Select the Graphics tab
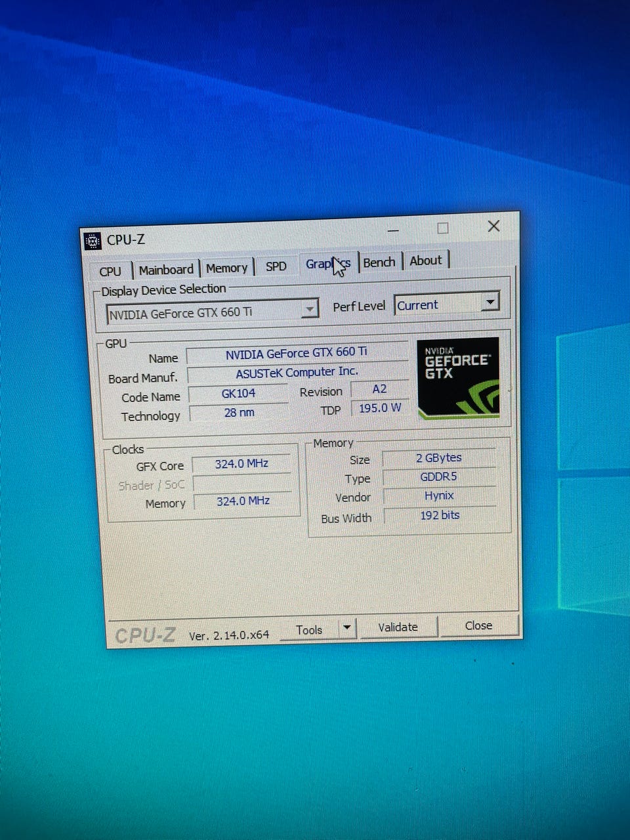630x840 pixels. pos(328,263)
